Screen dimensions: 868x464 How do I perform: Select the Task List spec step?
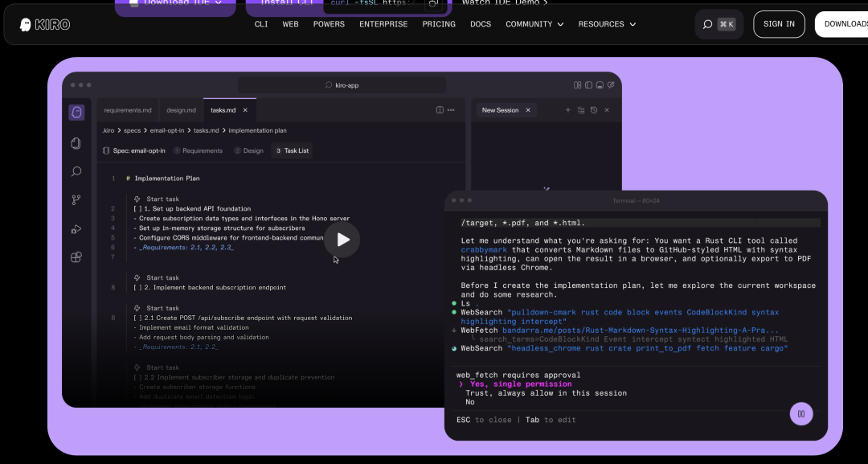(292, 150)
